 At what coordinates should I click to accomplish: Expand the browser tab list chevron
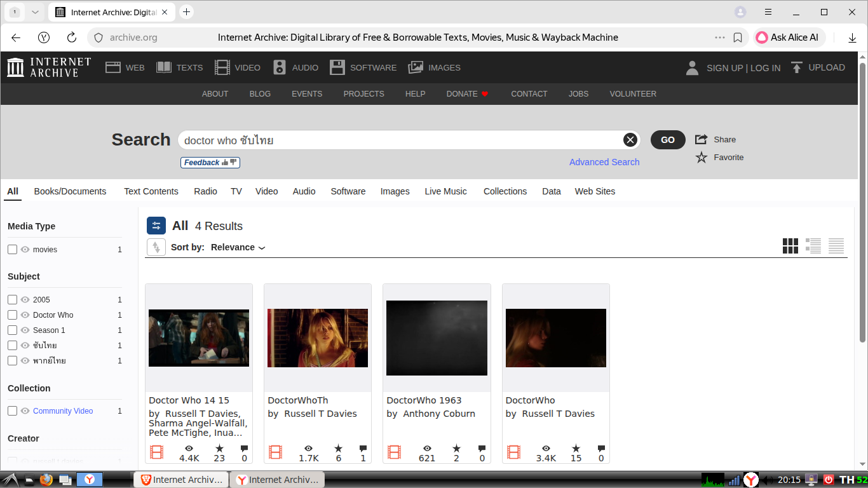pyautogui.click(x=35, y=12)
